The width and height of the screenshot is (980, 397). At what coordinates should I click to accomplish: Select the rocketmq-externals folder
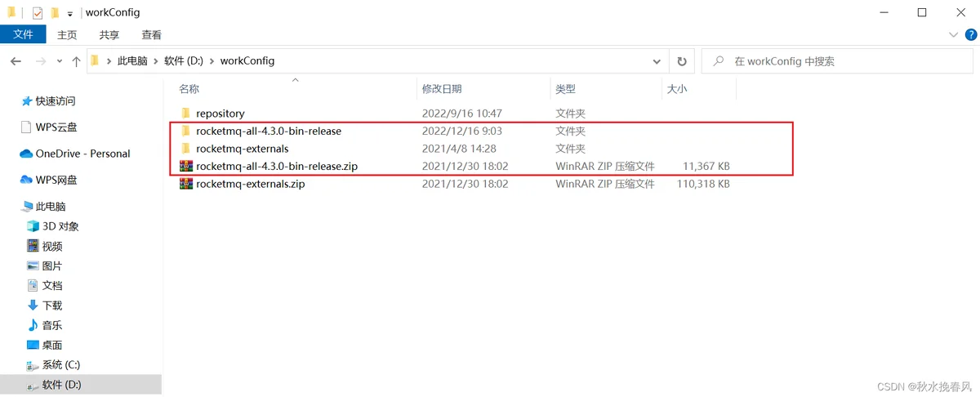[242, 149]
